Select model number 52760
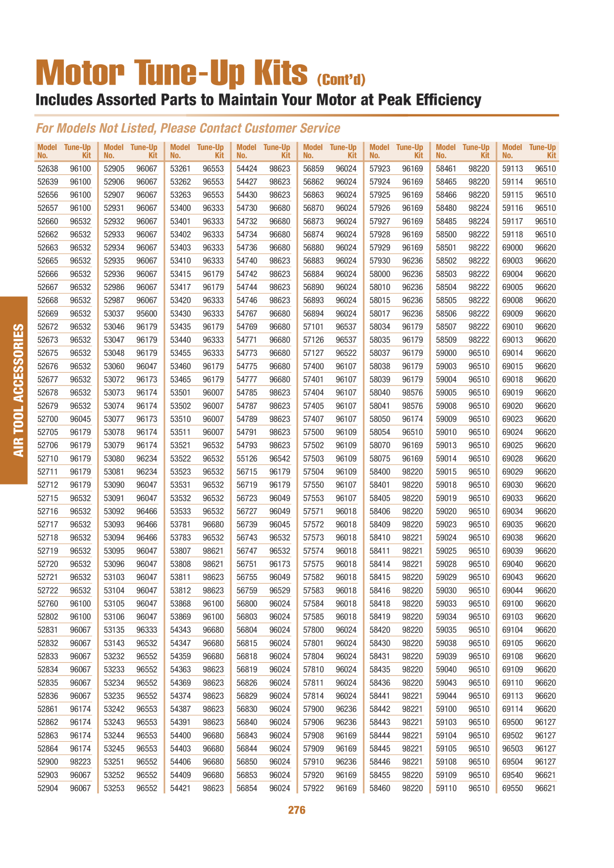Screen dimensions: 614x868 (x=48, y=604)
